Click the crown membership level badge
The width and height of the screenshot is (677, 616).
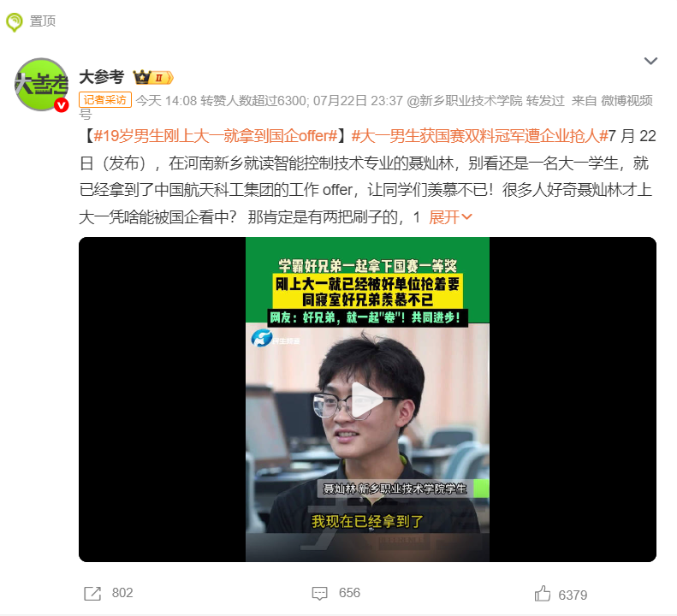click(x=153, y=78)
